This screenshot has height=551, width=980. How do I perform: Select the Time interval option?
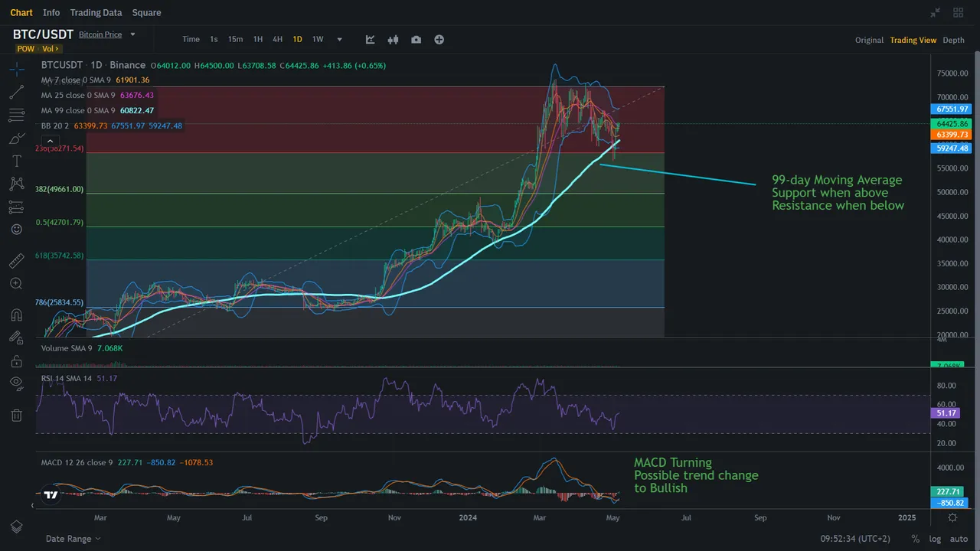pos(191,39)
